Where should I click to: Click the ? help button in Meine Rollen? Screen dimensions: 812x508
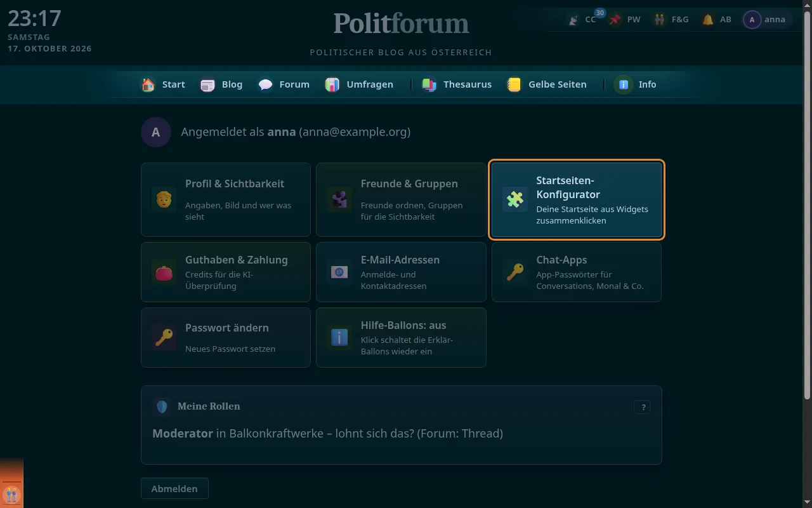coord(642,407)
